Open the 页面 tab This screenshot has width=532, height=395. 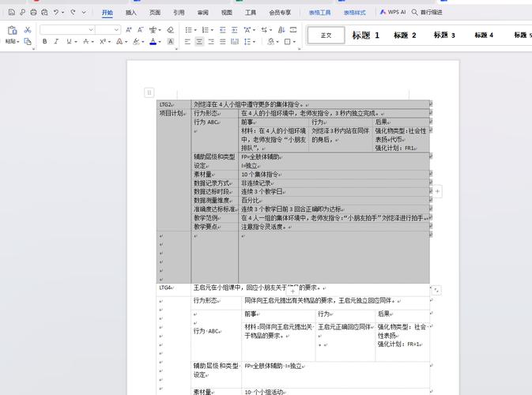coord(155,12)
